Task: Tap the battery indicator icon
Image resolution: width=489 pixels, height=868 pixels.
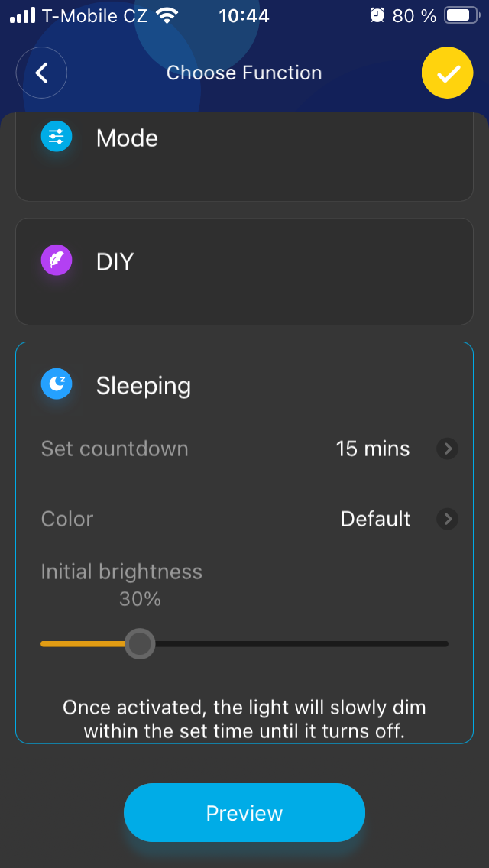Action: click(x=461, y=15)
